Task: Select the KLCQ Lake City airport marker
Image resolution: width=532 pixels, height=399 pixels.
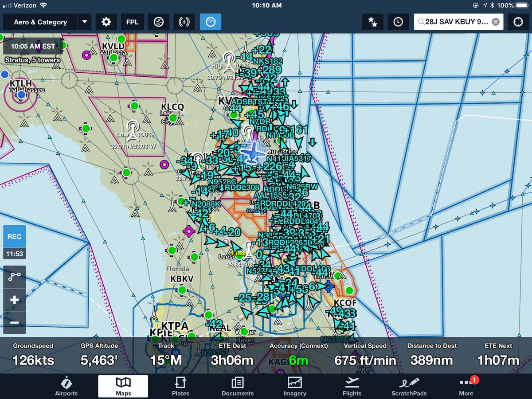Action: [x=173, y=118]
